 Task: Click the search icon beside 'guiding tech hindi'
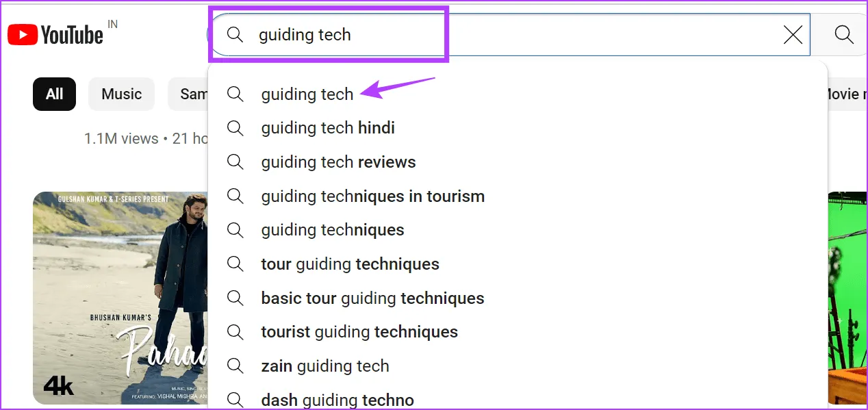(x=235, y=128)
